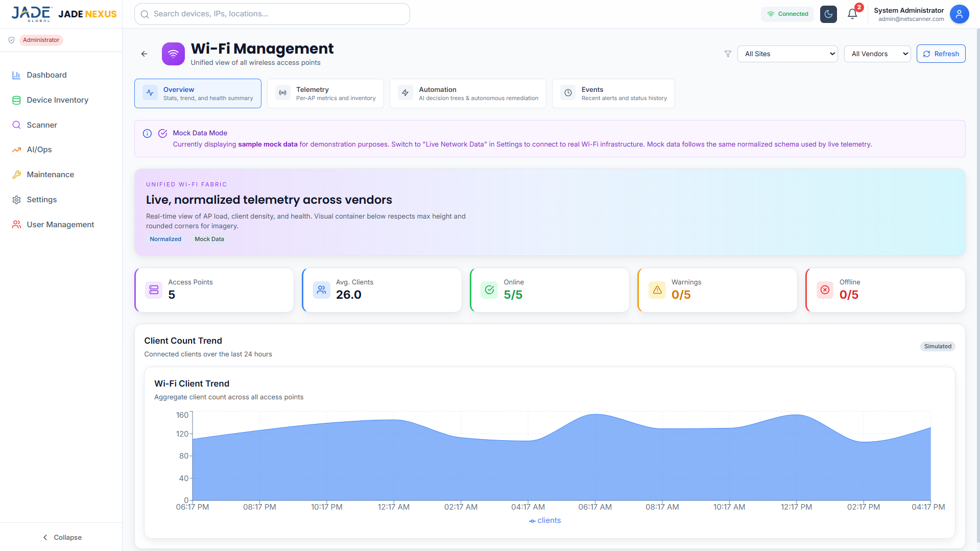Click the Offline 0/5 value
The height and width of the screenshot is (551, 980).
coord(849,295)
